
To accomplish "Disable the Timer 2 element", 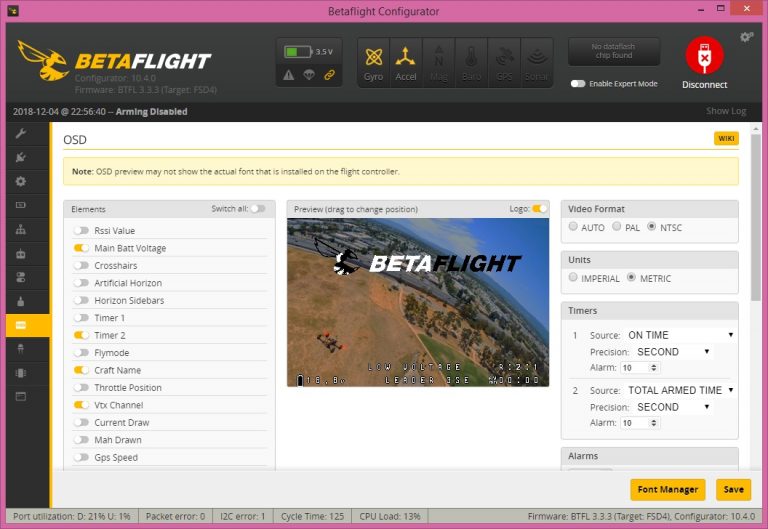I will (81, 335).
